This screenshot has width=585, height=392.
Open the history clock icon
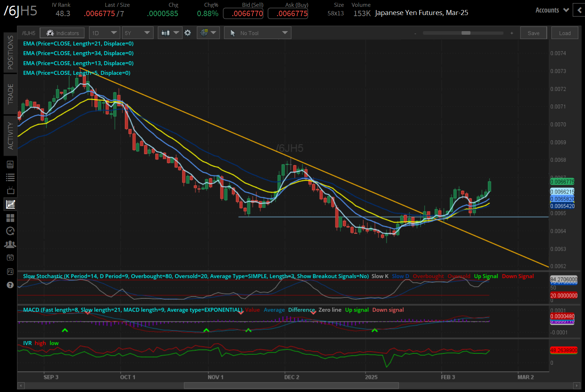click(x=10, y=231)
